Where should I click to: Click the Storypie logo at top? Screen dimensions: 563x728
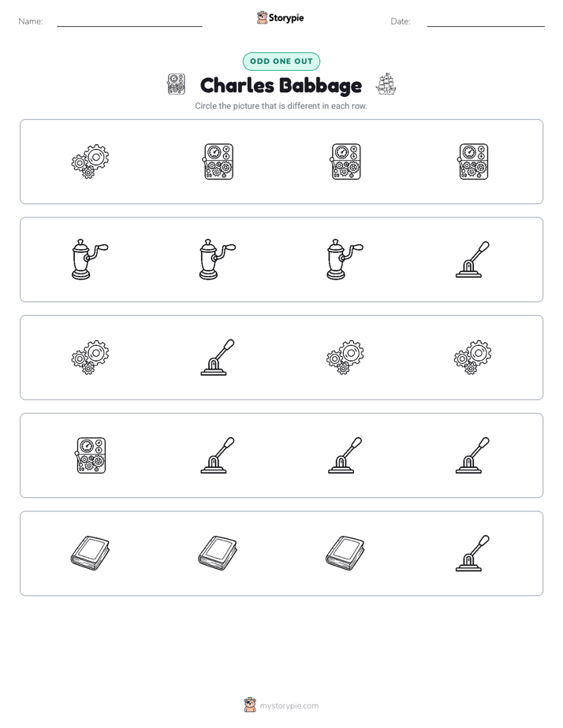point(280,17)
